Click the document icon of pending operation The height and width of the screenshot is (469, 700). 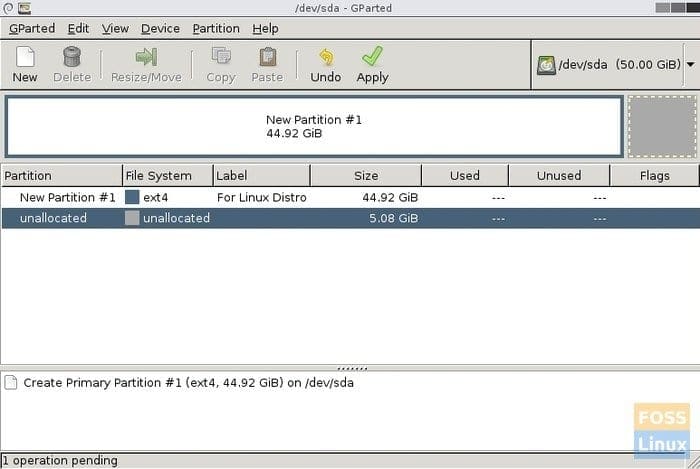click(11, 382)
